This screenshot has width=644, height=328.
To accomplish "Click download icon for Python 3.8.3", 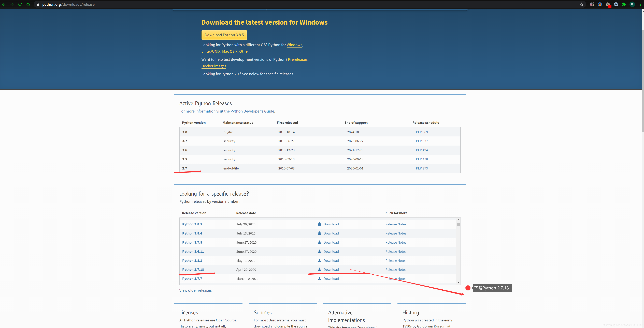I will point(320,260).
